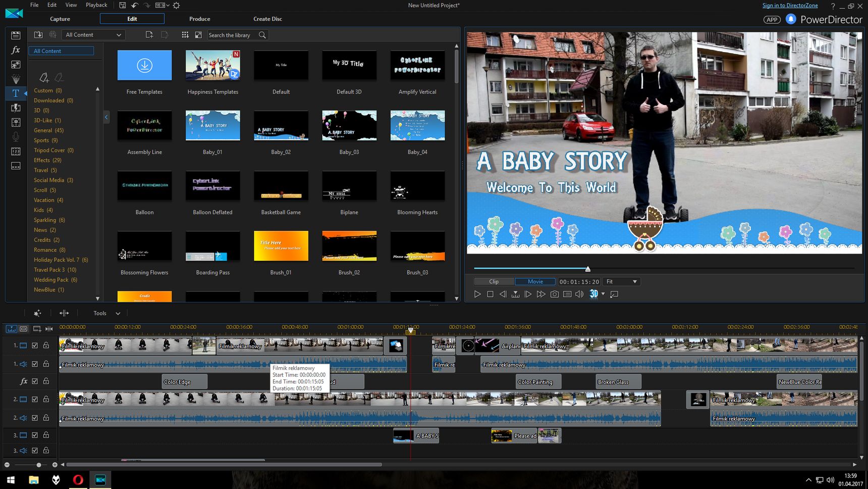Click the search magnifier icon
The width and height of the screenshot is (868, 489).
(262, 35)
